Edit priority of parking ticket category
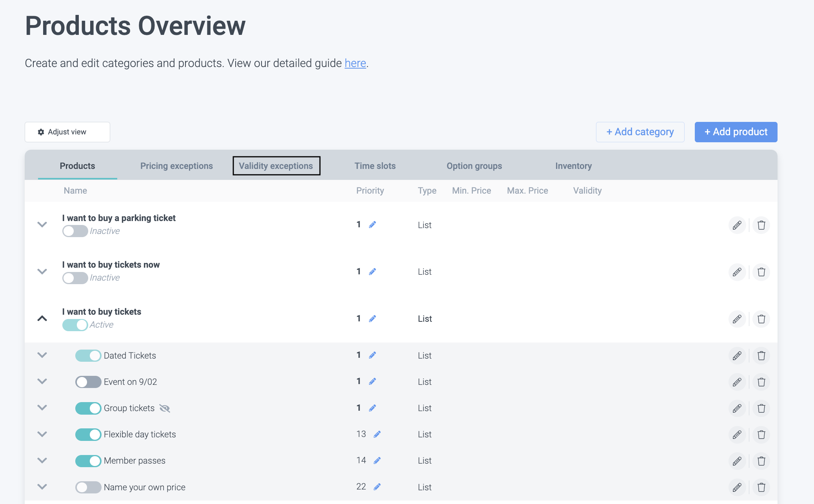814x504 pixels. click(x=372, y=225)
